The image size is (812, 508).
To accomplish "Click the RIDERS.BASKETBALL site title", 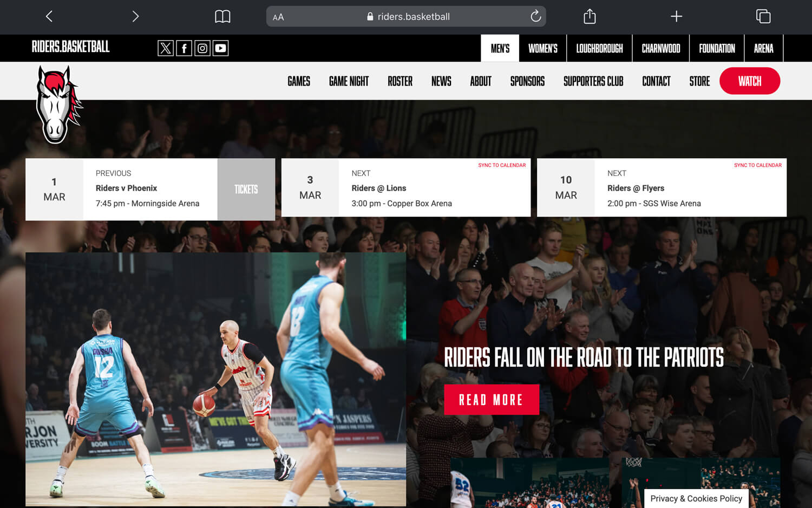I will [70, 47].
